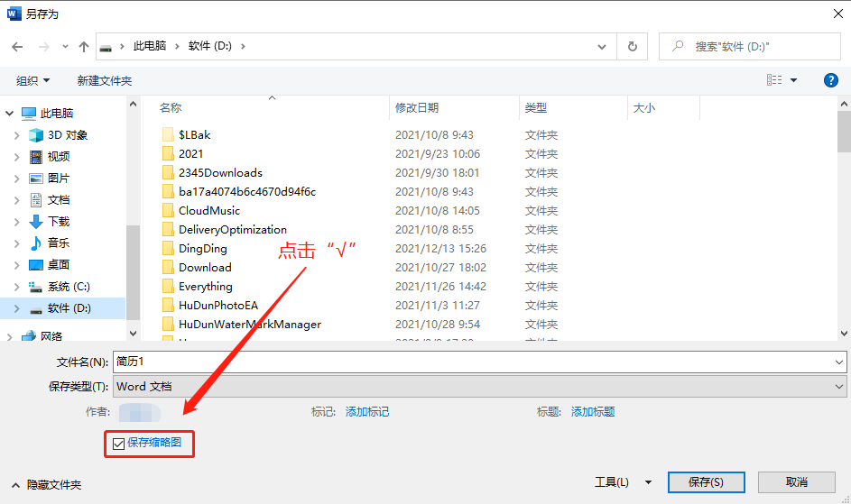Create a new folder with 新建文件夹
The width and height of the screenshot is (851, 504).
104,81
